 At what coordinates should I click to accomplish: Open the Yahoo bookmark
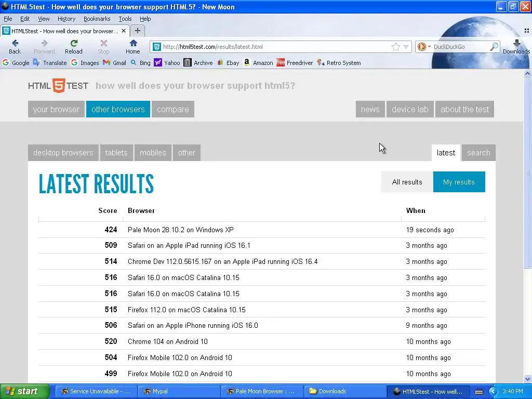click(x=167, y=63)
